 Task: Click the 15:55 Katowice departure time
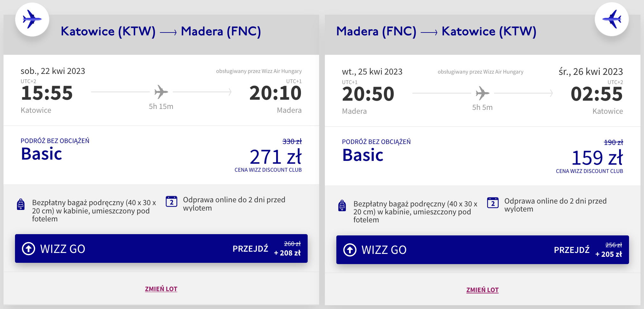pos(47,93)
